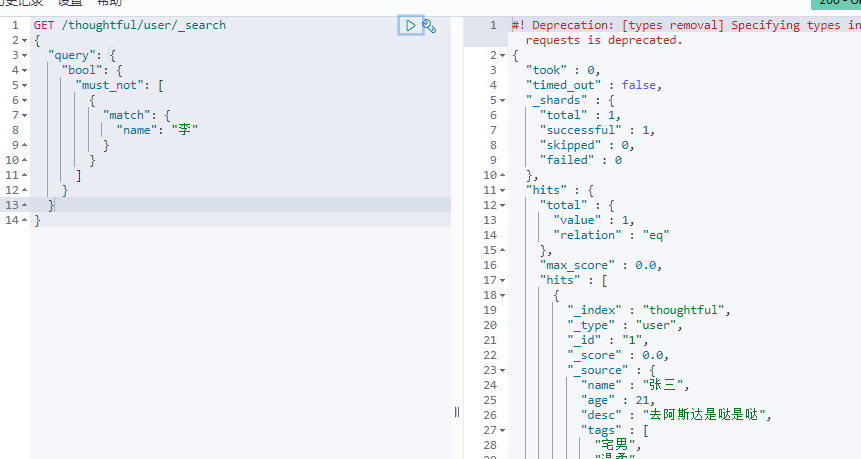Viewport: 861px width, 459px height.
Task: Click the "_score" : 0.0 response line
Action: (618, 355)
